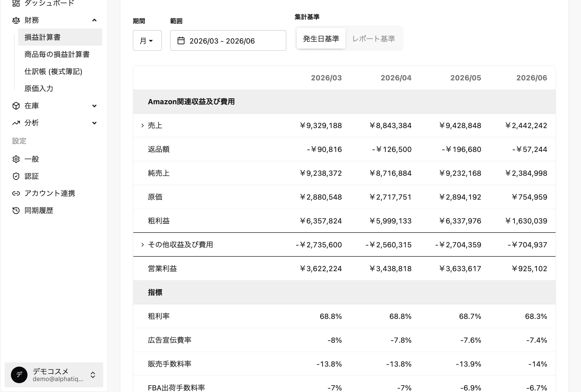Open the 一般 settings page
Viewport: 581px width, 392px height.
pos(32,159)
